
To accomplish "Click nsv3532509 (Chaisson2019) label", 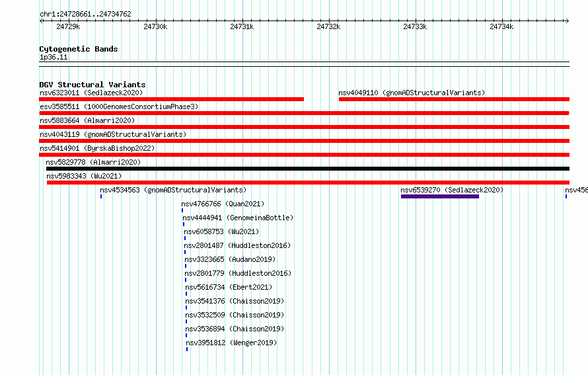I will (235, 315).
